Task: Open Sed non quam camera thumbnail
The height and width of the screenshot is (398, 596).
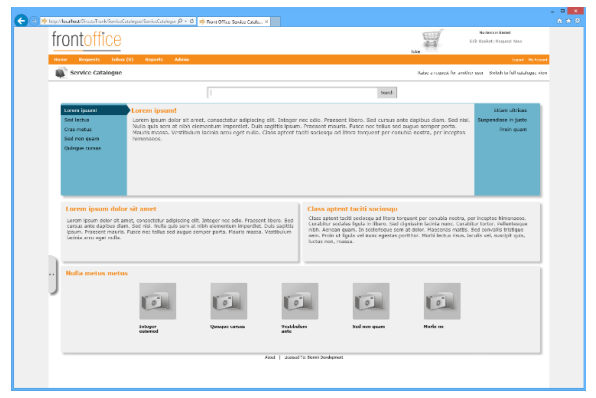Action: [x=371, y=301]
